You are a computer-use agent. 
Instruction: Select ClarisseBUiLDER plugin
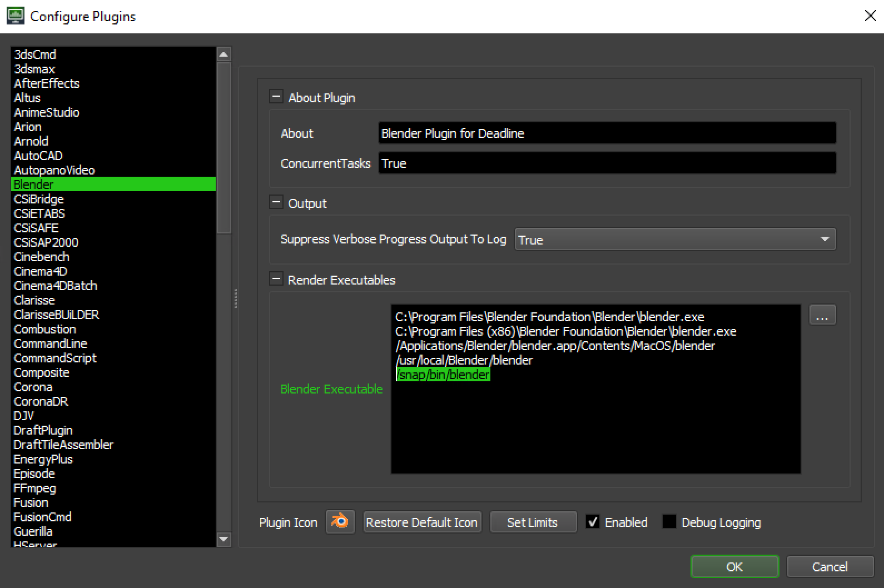click(x=113, y=315)
